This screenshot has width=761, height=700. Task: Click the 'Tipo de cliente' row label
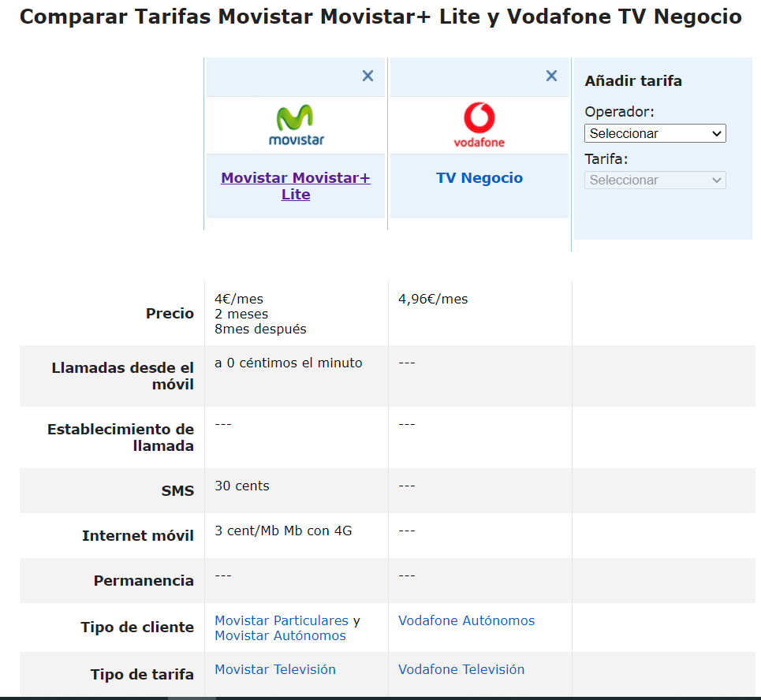(x=137, y=627)
